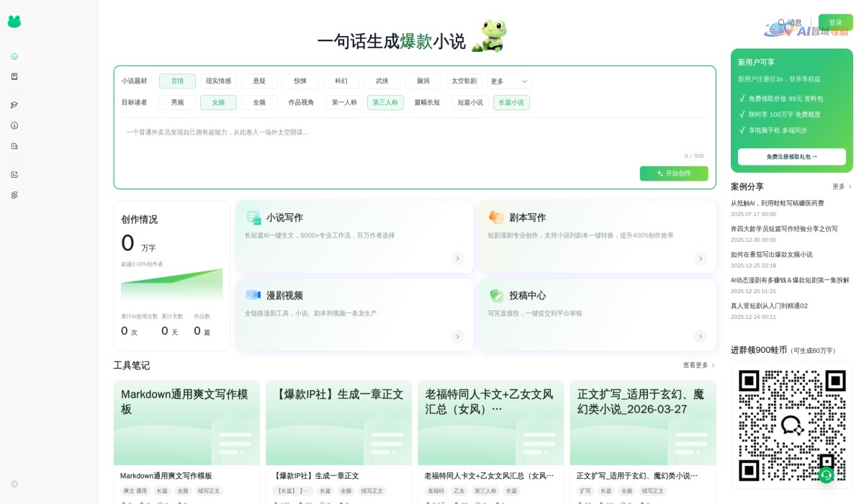
Task: Click the info circle sidebar icon
Action: coord(14,125)
